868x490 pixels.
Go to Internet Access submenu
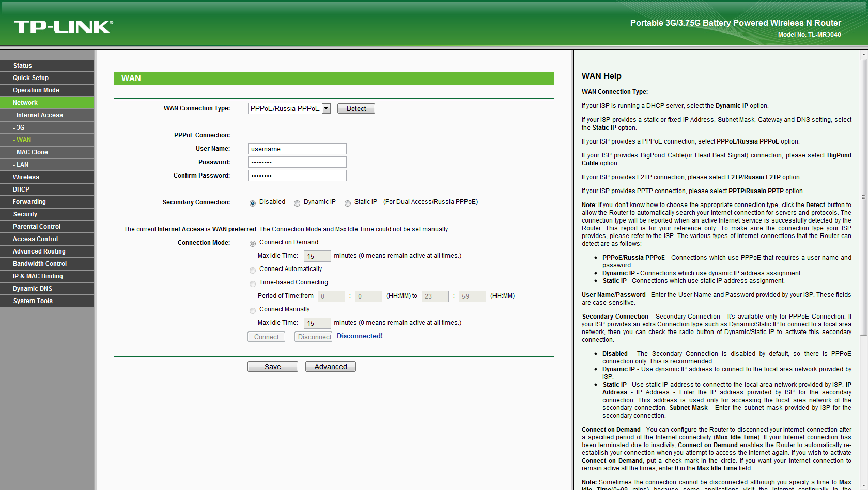[47, 115]
